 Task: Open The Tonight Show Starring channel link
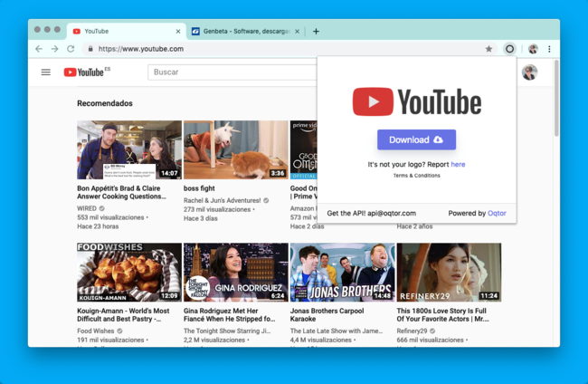click(x=227, y=331)
